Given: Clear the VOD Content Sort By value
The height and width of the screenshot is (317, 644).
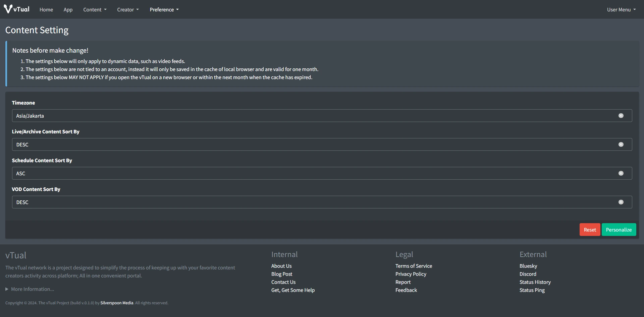Looking at the screenshot, I should [621, 202].
